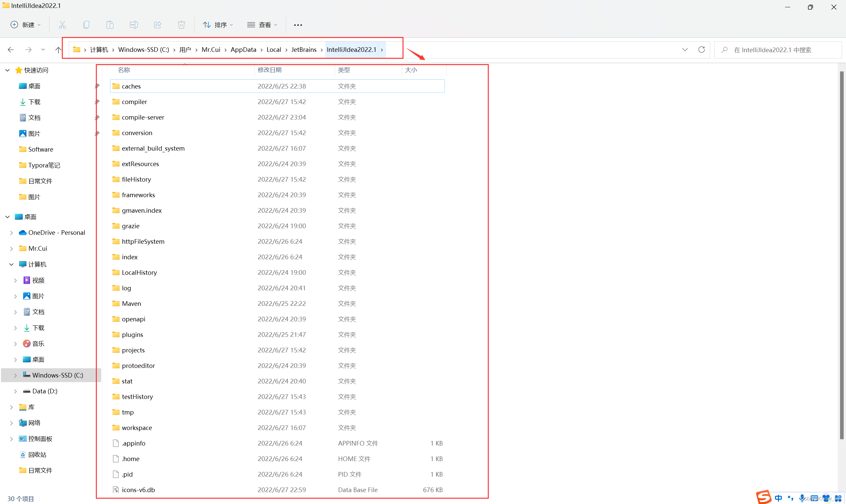
Task: Select the Maven folder row
Action: 277,304
